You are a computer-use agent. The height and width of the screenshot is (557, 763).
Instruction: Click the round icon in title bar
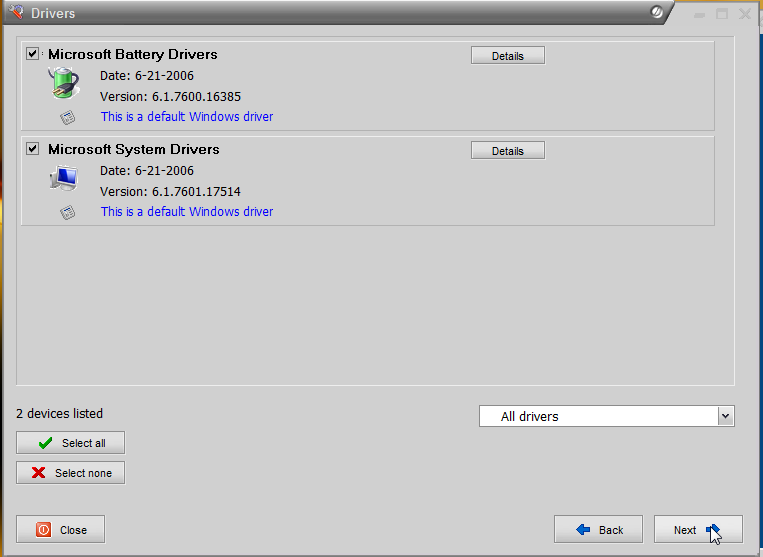656,13
